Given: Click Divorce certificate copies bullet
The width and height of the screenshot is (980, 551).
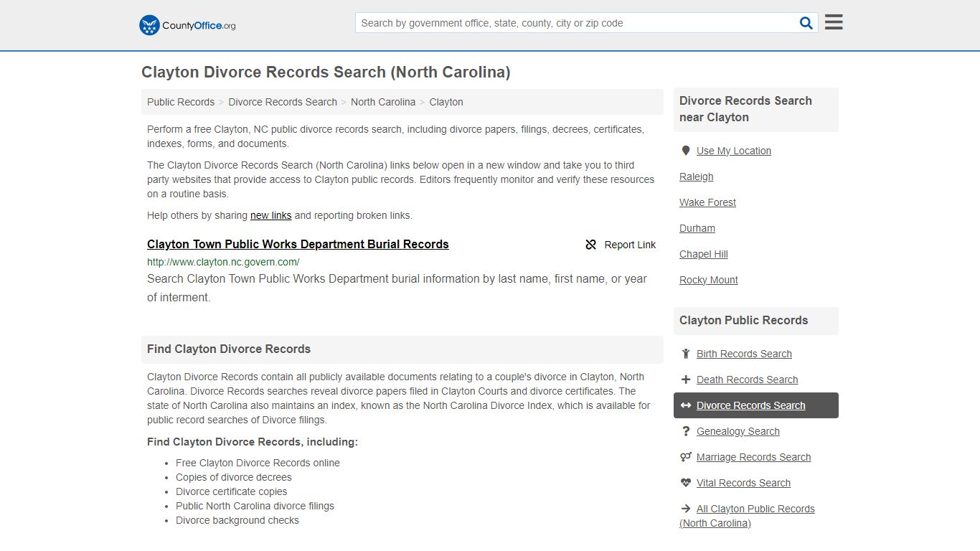Looking at the screenshot, I should click(232, 491).
